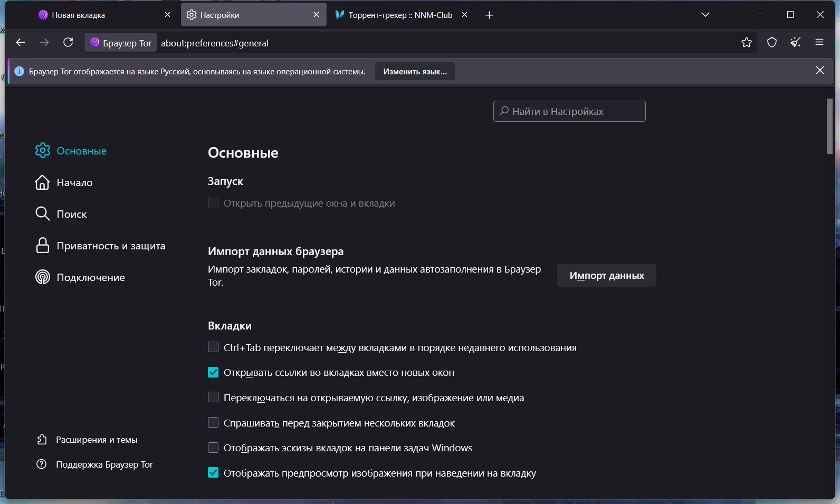Click the reload page icon

[68, 43]
